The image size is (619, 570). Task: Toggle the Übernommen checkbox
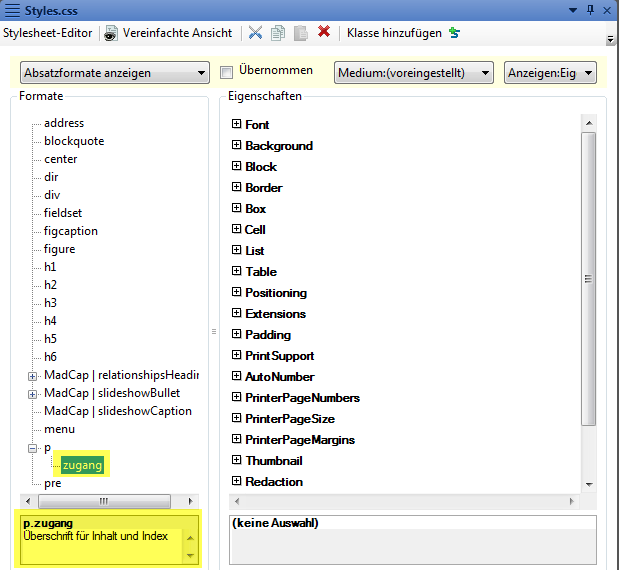(227, 72)
